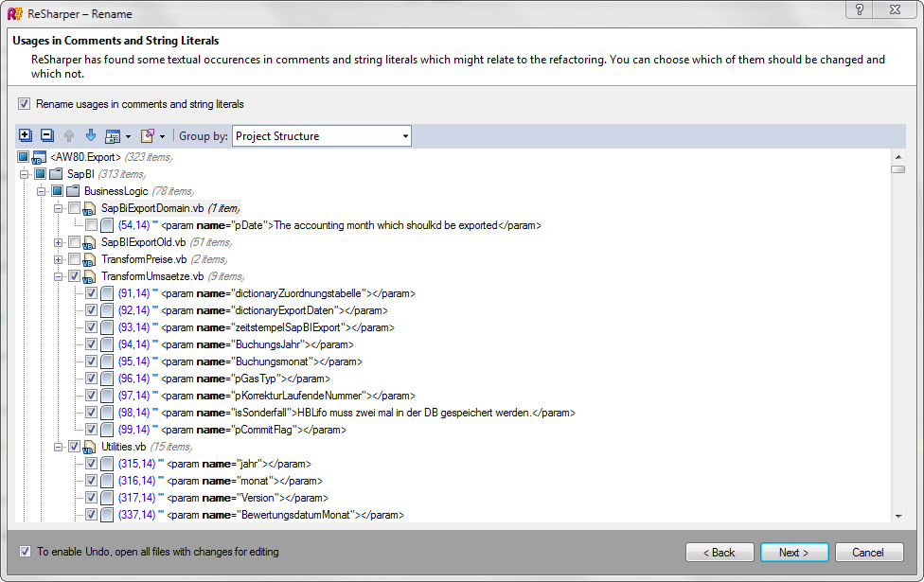Collapse the BusinessLogic folder node
The height and width of the screenshot is (582, 924).
point(42,191)
